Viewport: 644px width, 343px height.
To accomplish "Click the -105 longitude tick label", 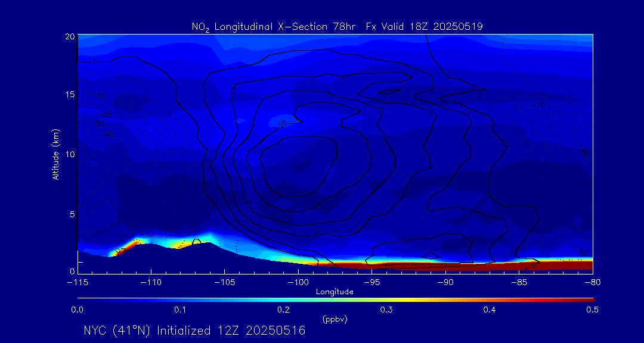I will click(x=225, y=283).
